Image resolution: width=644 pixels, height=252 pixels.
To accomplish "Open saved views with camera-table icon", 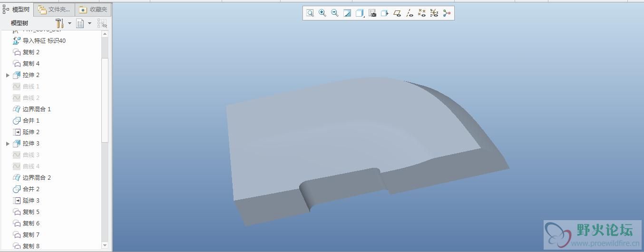I will click(372, 13).
